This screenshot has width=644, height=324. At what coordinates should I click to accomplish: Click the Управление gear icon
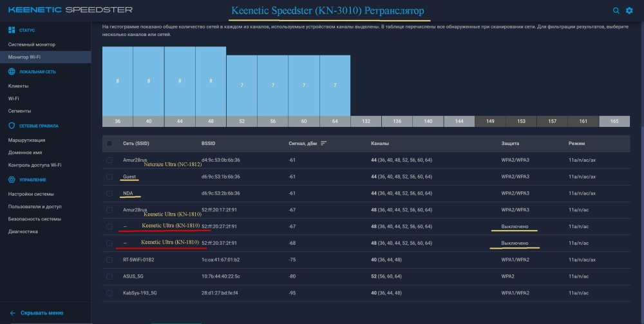click(x=12, y=180)
